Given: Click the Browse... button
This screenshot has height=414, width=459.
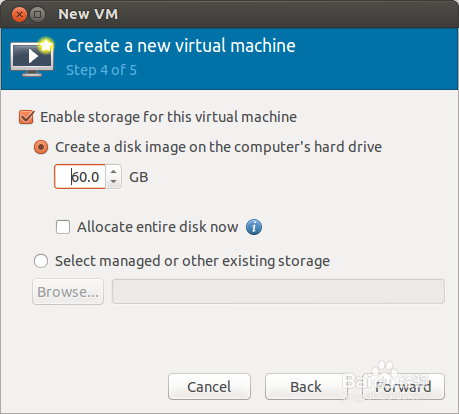Looking at the screenshot, I should (x=68, y=292).
